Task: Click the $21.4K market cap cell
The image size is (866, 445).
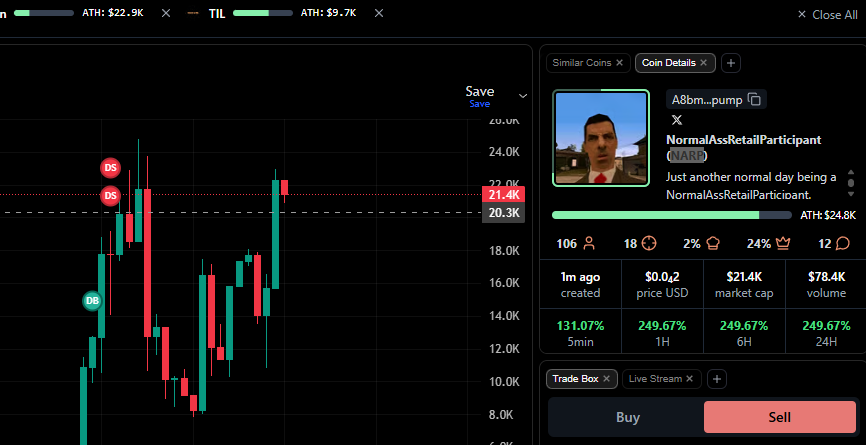Action: click(x=744, y=284)
